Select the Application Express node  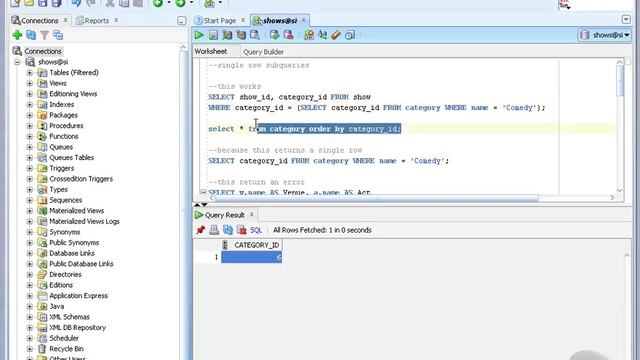tap(78, 296)
